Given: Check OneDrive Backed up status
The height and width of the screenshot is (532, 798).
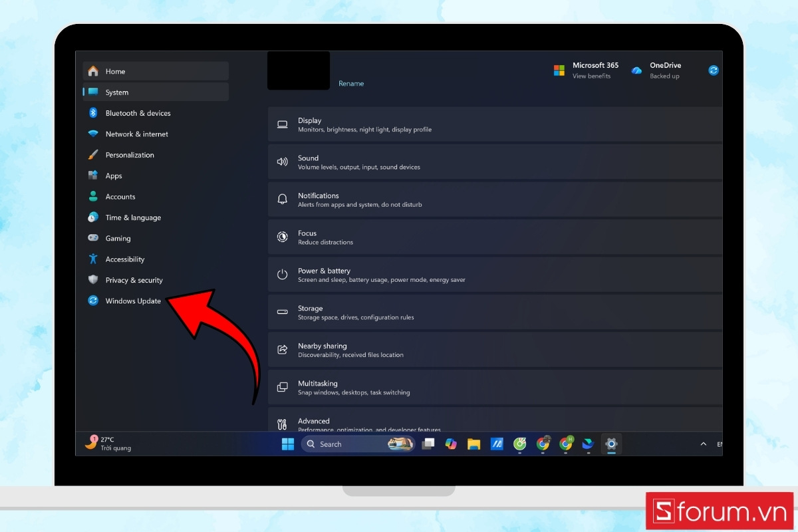Looking at the screenshot, I should pos(665,76).
